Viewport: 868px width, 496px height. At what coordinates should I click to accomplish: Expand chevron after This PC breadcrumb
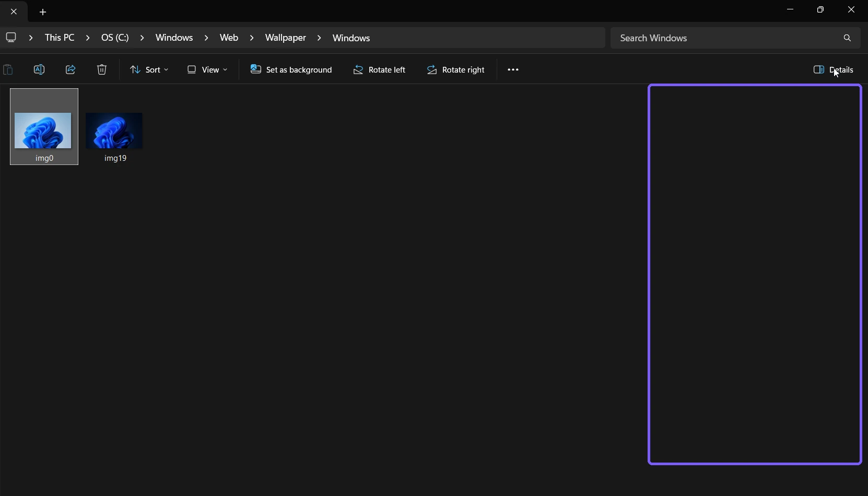coord(88,38)
